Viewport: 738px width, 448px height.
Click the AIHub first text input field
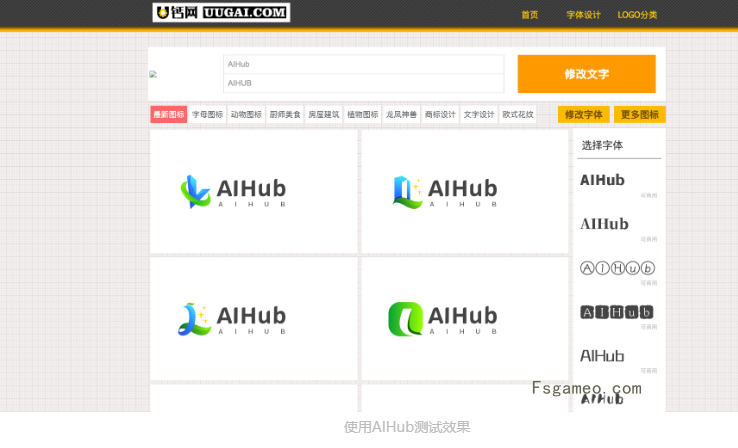coord(363,64)
